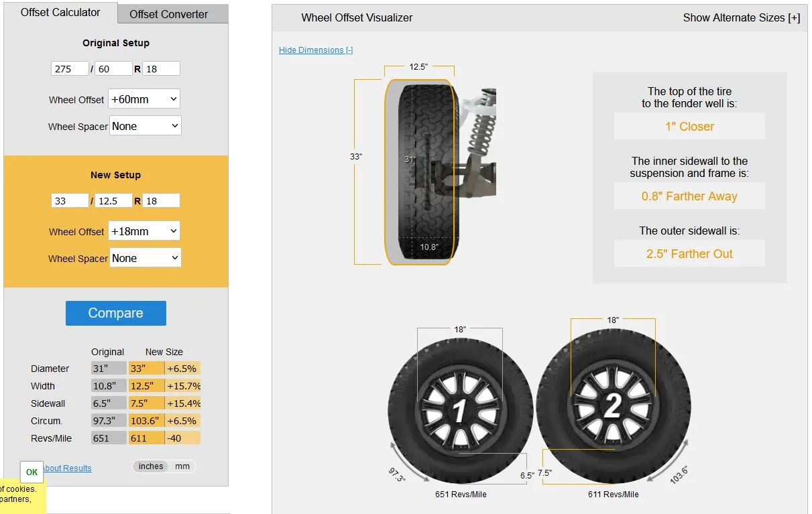Image resolution: width=812 pixels, height=514 pixels.
Task: Expand New Setup Wheel Offset dropdown
Action: (145, 231)
